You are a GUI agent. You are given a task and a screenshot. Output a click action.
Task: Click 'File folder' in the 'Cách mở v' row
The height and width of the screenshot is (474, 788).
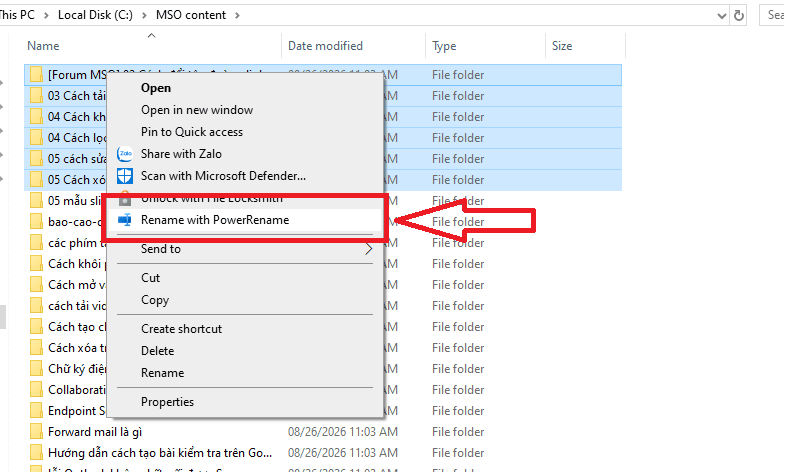[x=458, y=285]
